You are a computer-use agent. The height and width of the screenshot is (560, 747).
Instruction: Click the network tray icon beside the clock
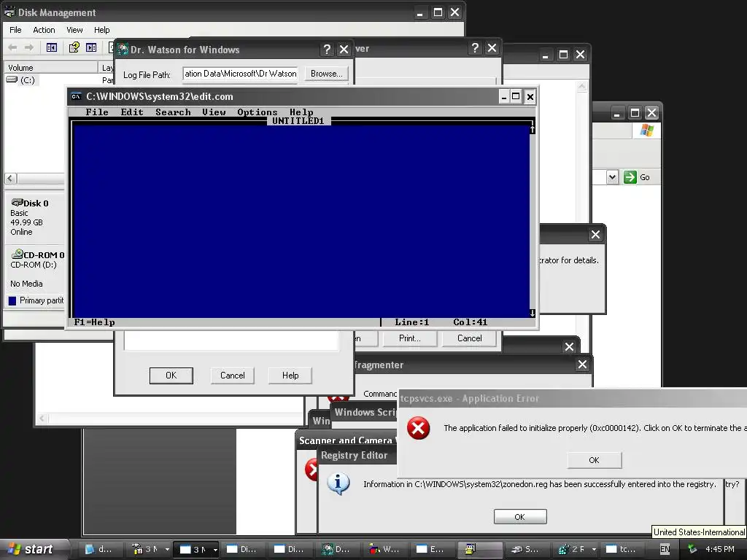pyautogui.click(x=692, y=549)
